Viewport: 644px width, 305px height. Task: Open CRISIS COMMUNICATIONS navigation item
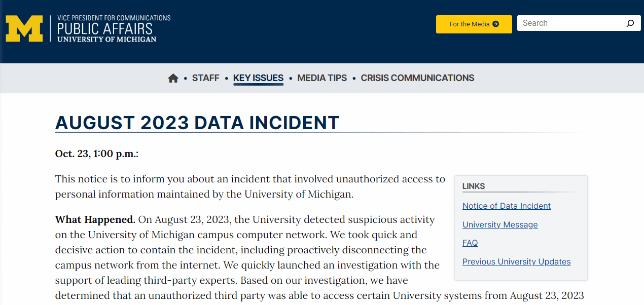pos(417,78)
